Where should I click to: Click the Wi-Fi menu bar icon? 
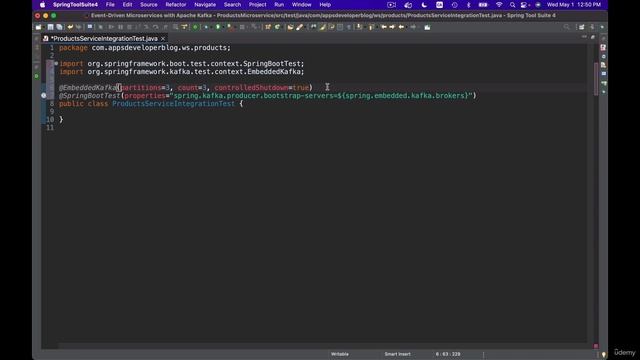pos(499,5)
